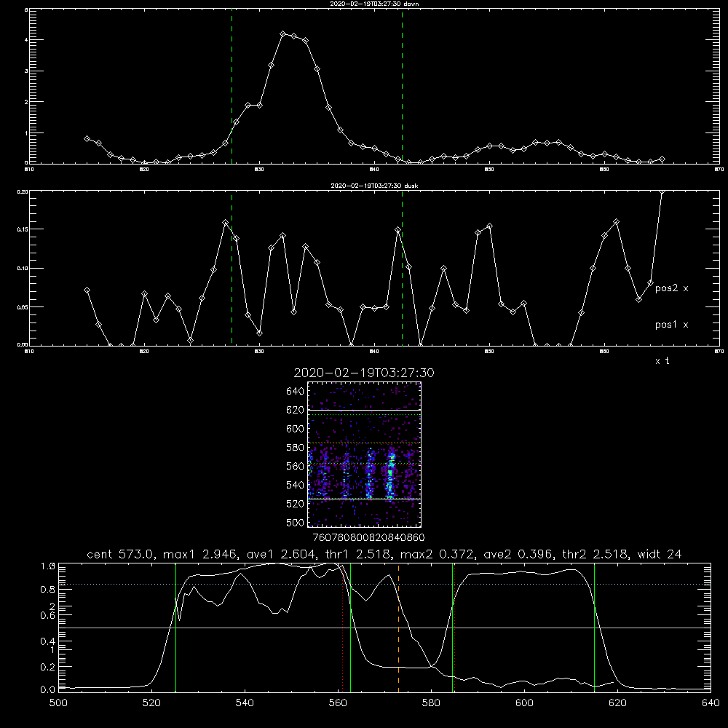Image resolution: width=728 pixels, height=728 pixels.
Task: Click the 'widt 24' value
Action: coord(659,554)
